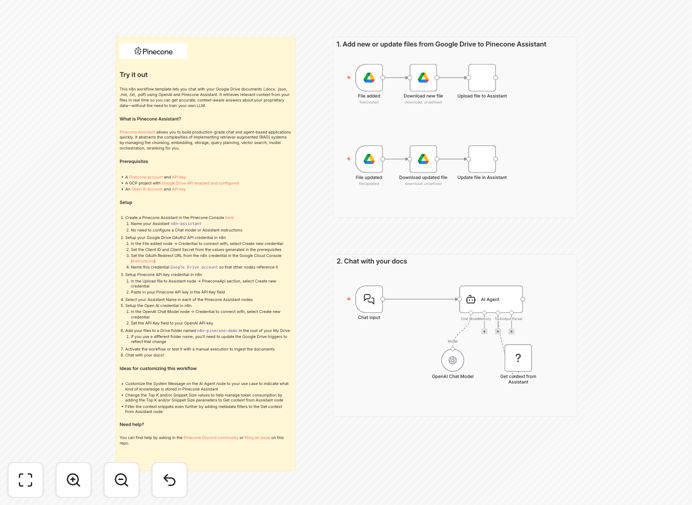Click 'Ideas for customizing this workflow' heading

pyautogui.click(x=158, y=368)
